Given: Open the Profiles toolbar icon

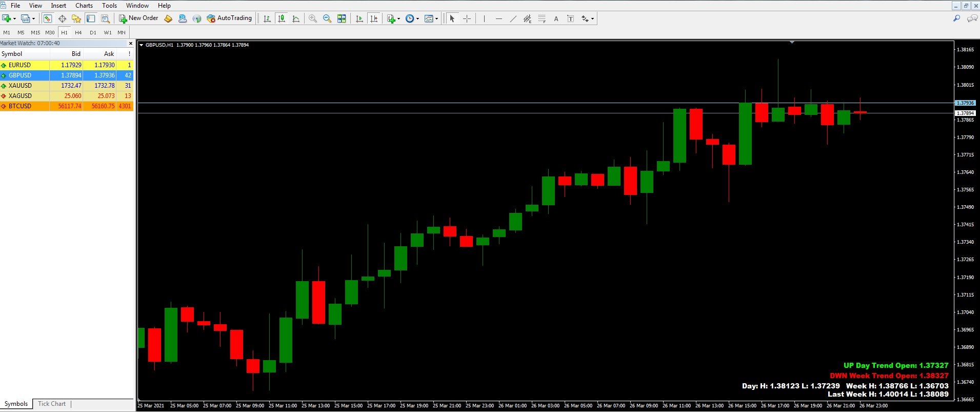Looking at the screenshot, I should coord(25,18).
